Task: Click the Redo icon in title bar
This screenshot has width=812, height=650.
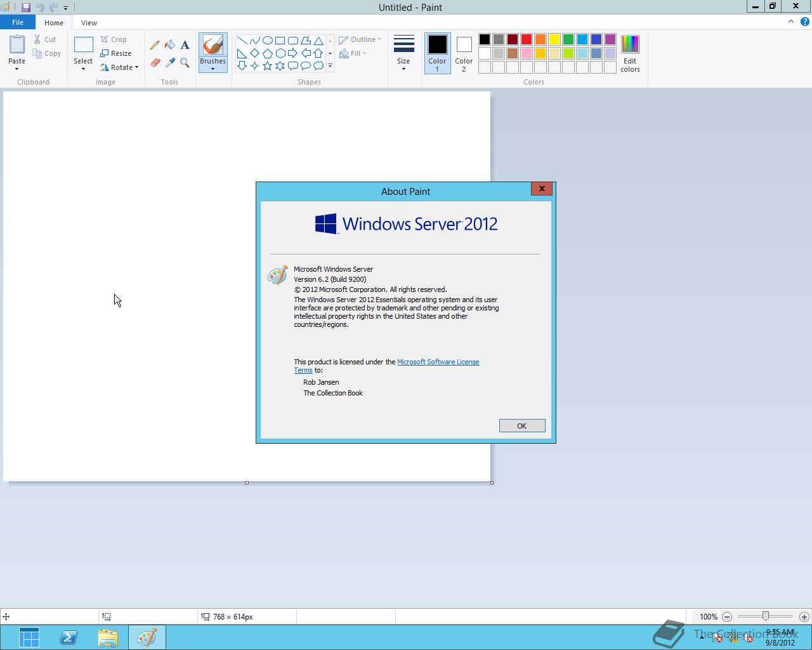Action: click(x=53, y=8)
